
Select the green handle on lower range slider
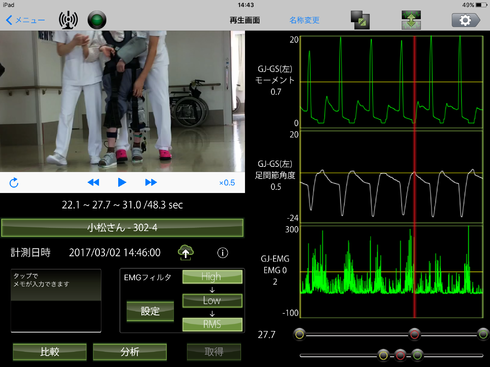click(x=417, y=355)
